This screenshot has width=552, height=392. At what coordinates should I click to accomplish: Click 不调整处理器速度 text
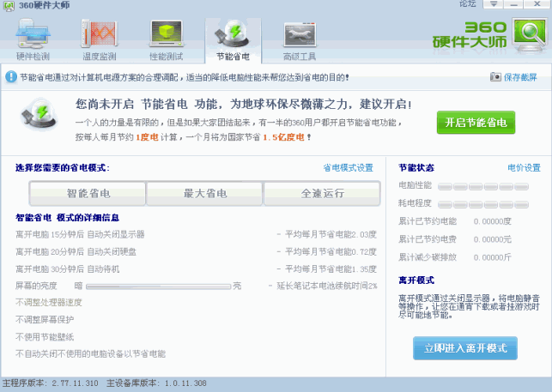(x=49, y=303)
